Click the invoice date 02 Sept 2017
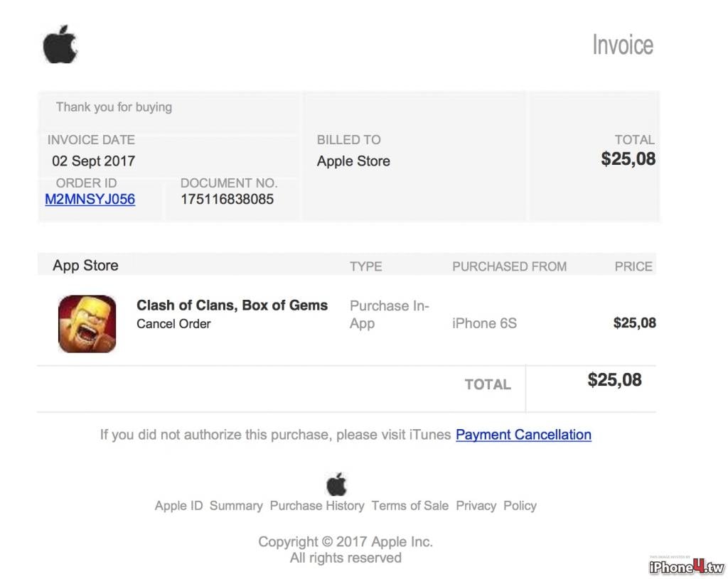The width and height of the screenshot is (728, 579). (93, 161)
